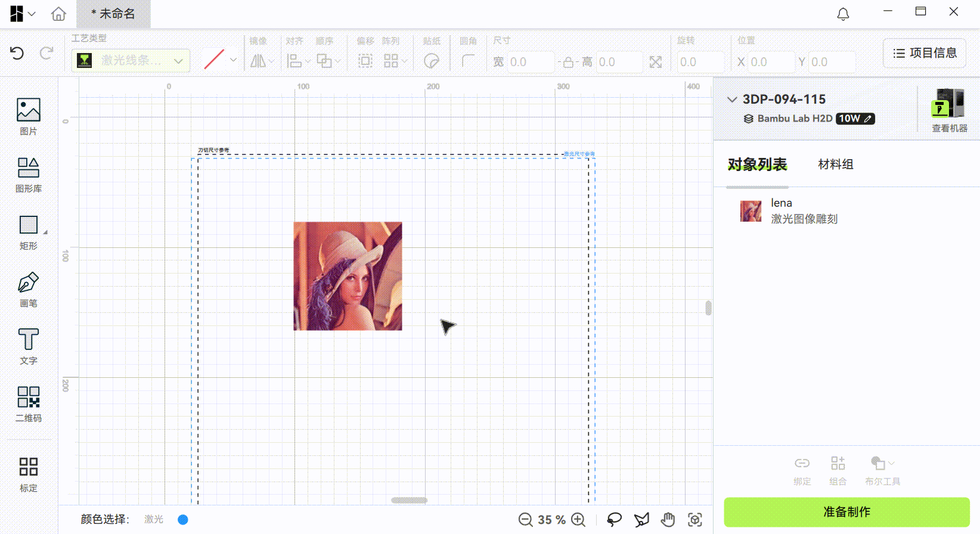
Task: Click the height (高) input field
Action: tap(619, 62)
